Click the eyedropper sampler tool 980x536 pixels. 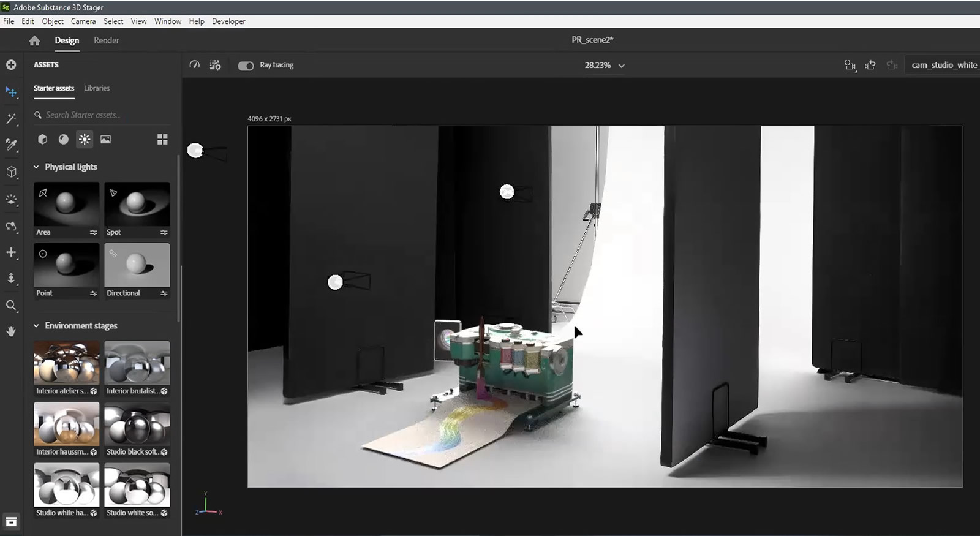(11, 145)
